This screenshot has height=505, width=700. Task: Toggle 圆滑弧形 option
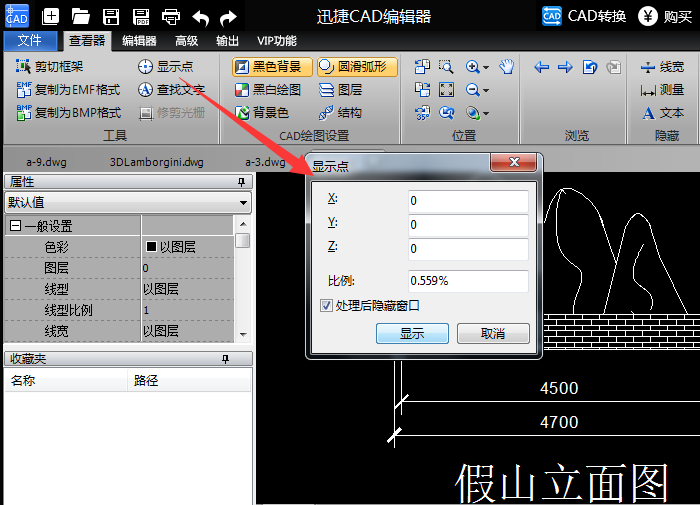(x=357, y=67)
